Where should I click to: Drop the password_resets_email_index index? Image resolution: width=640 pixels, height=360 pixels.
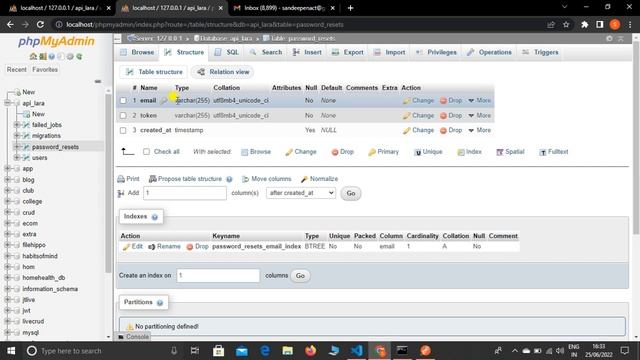(x=197, y=247)
